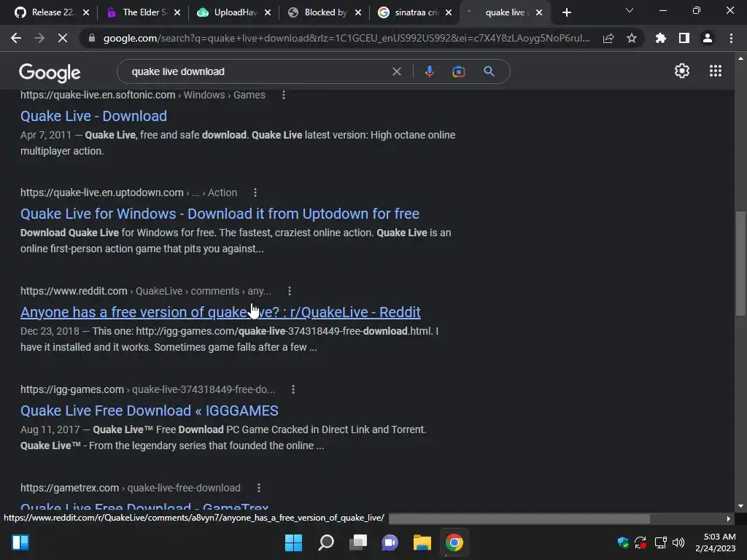Click the scroll down arrow
The width and height of the screenshot is (747, 560).
coord(740,506)
